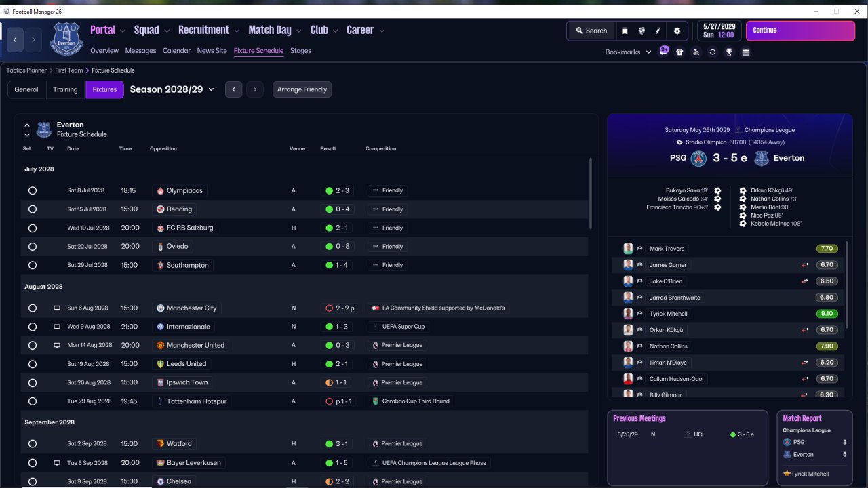The width and height of the screenshot is (868, 488).
Task: Click the calendar grid shortcut icon
Action: click(746, 52)
